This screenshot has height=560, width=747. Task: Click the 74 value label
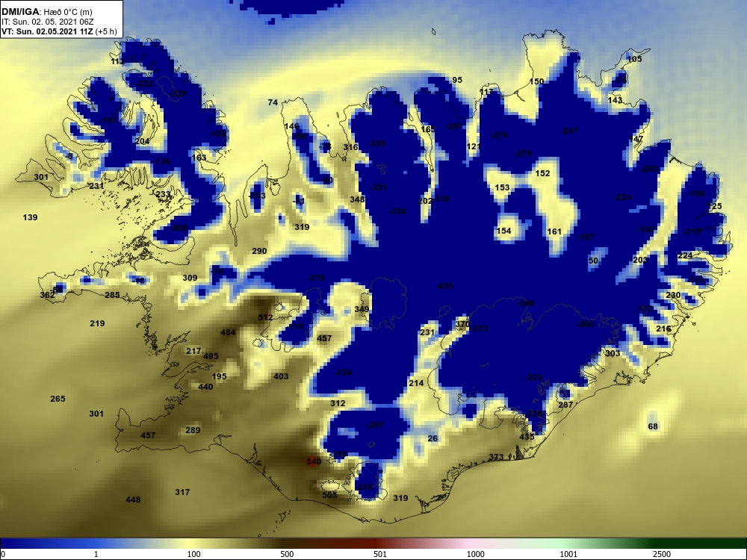tap(273, 102)
